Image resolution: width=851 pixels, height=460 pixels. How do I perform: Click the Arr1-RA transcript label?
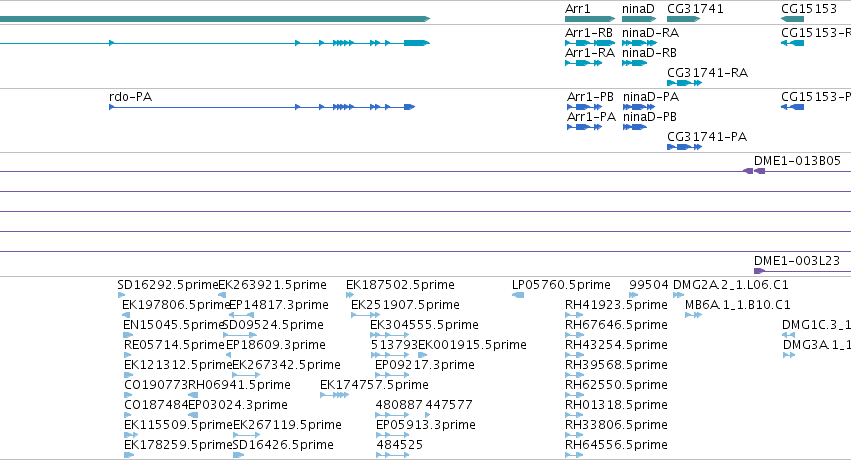[x=590, y=53]
